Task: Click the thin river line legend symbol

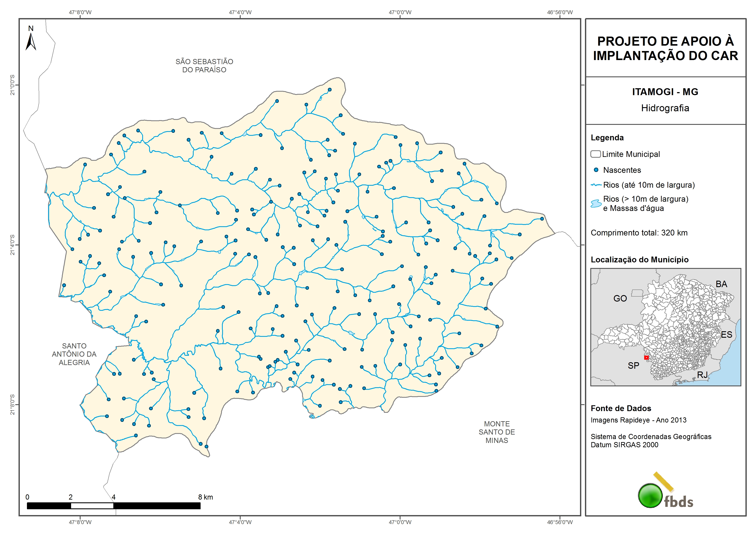Action: [596, 185]
